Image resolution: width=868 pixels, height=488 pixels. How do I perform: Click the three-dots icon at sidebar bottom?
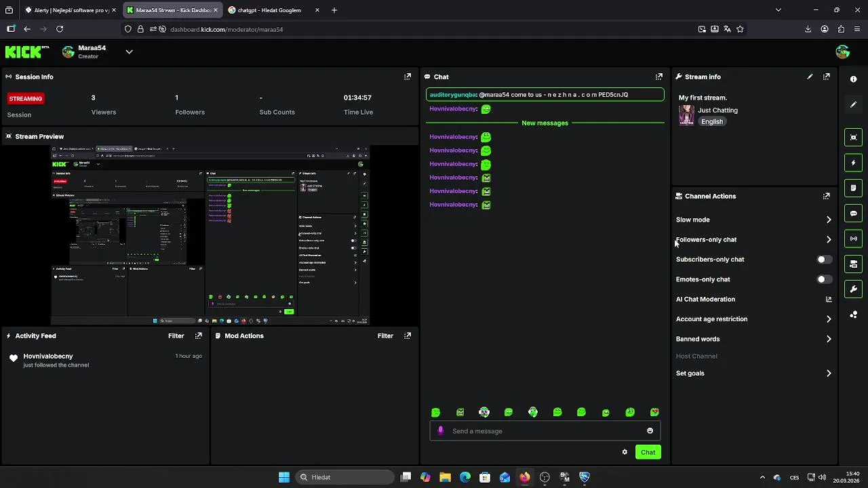pyautogui.click(x=853, y=314)
